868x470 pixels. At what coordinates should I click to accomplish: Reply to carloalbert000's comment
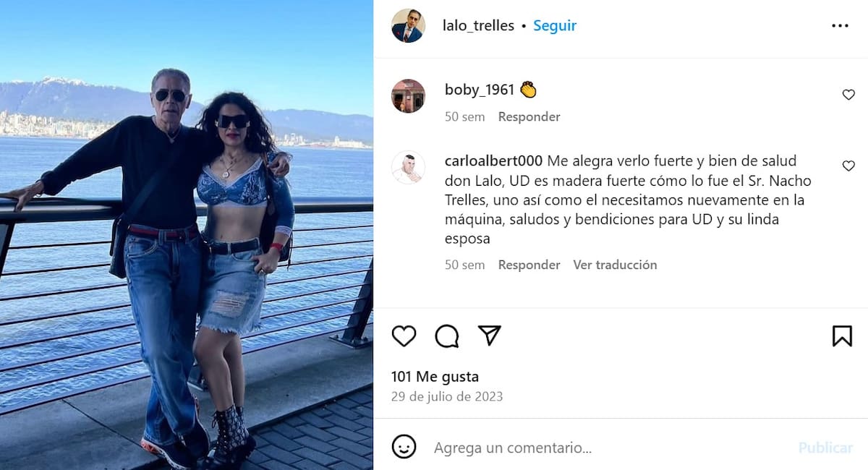[529, 265]
